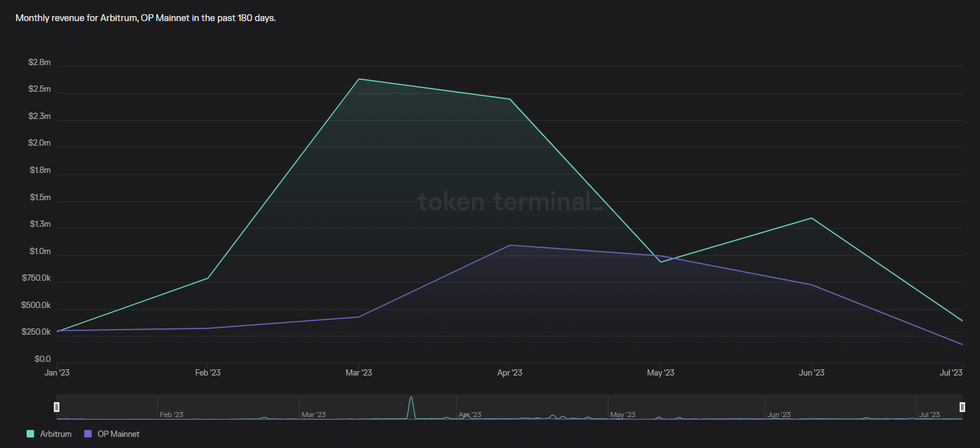Click "Jul '23" in the range navigator
The height and width of the screenshot is (448, 980).
[929, 415]
